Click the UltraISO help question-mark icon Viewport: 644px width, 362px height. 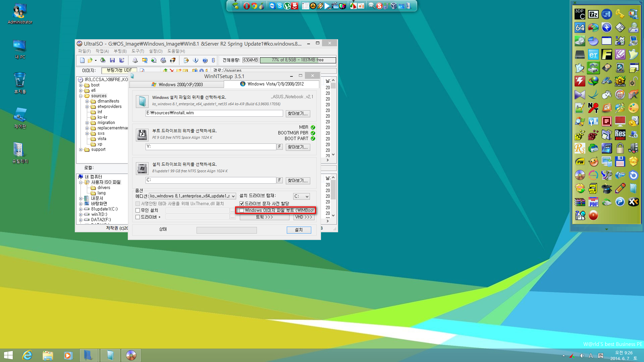[x=205, y=60]
